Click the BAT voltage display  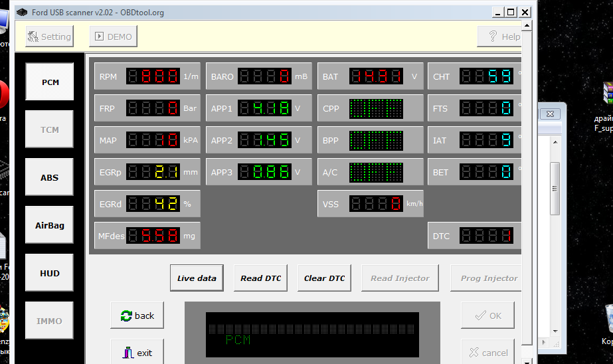point(376,76)
